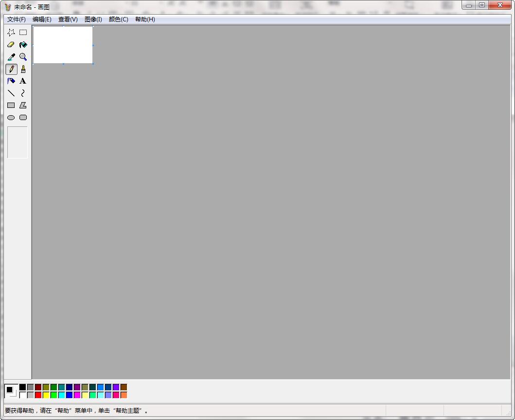Choose the Line tool
The image size is (515, 420).
[x=11, y=93]
